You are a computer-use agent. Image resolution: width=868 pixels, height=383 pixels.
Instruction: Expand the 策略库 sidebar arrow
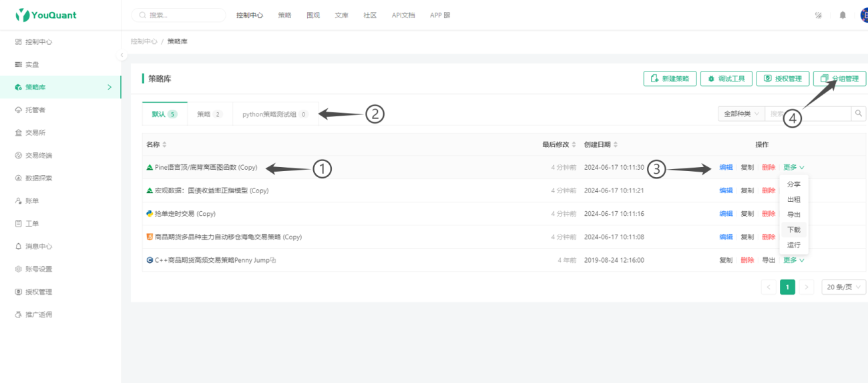coord(110,88)
